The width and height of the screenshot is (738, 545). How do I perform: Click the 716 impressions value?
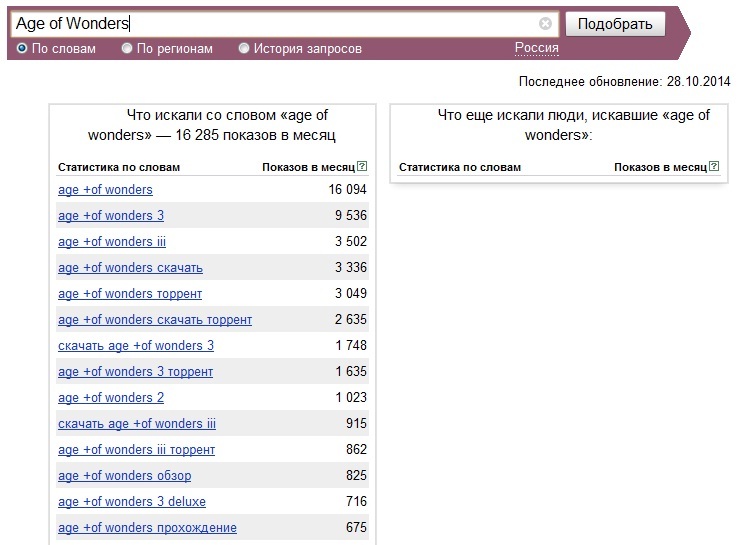tap(356, 501)
